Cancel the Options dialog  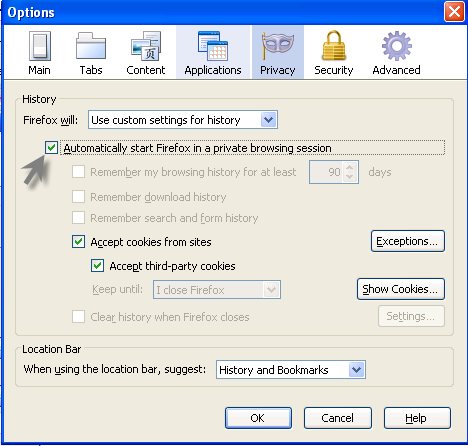point(338,418)
